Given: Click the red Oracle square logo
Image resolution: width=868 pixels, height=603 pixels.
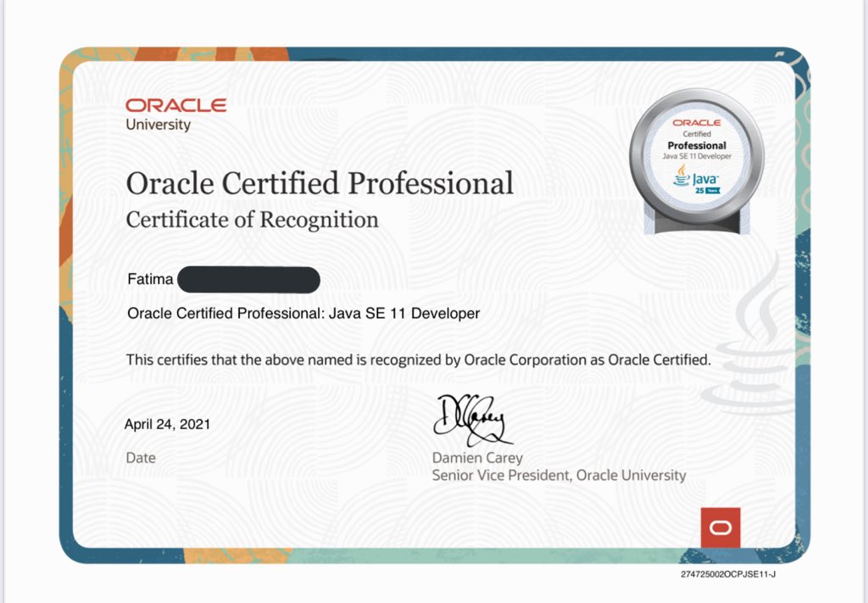Looking at the screenshot, I should click(x=721, y=528).
